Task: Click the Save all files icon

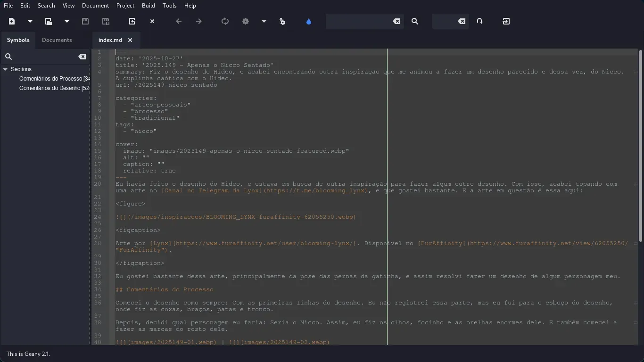Action: [x=106, y=21]
